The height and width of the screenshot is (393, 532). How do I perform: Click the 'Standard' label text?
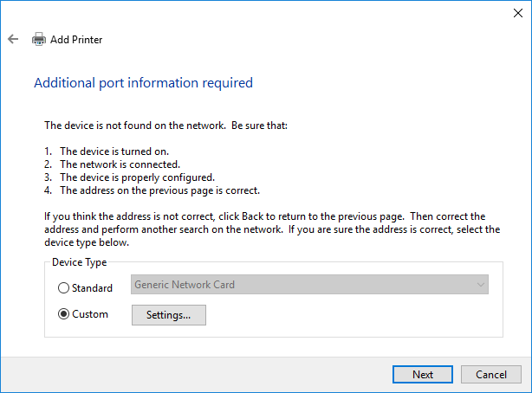[x=93, y=288]
